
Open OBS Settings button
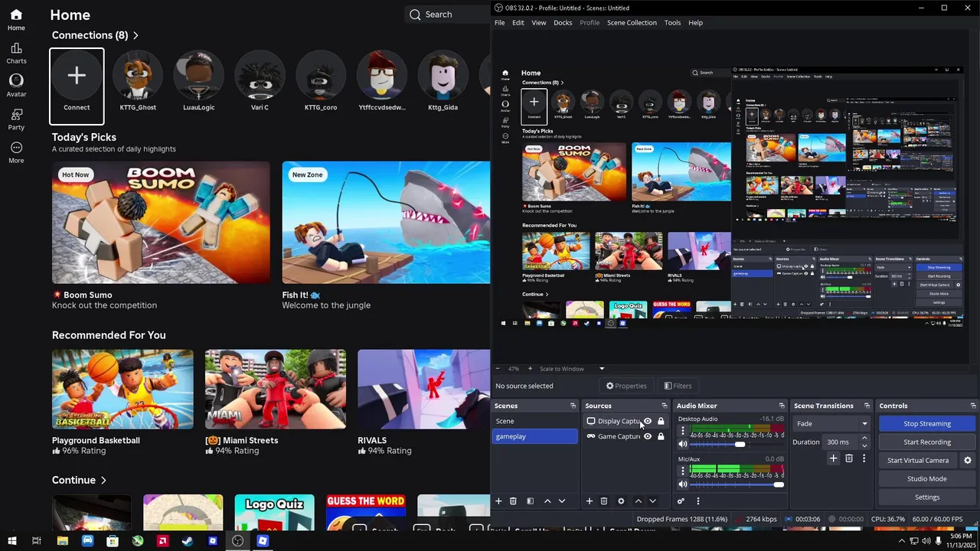(927, 497)
